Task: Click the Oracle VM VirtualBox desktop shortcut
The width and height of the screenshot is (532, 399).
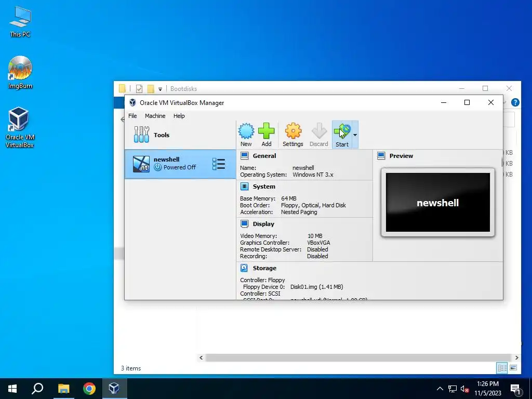Action: pos(20,127)
